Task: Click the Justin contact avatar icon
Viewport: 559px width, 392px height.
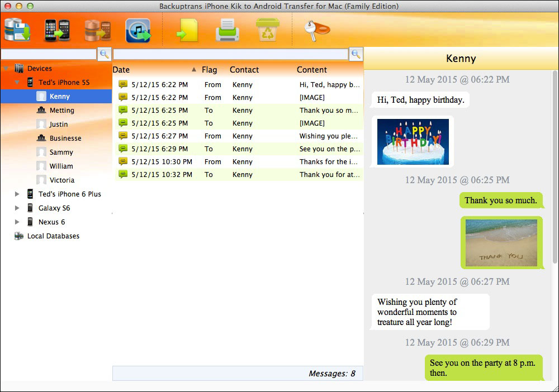Action: tap(41, 125)
